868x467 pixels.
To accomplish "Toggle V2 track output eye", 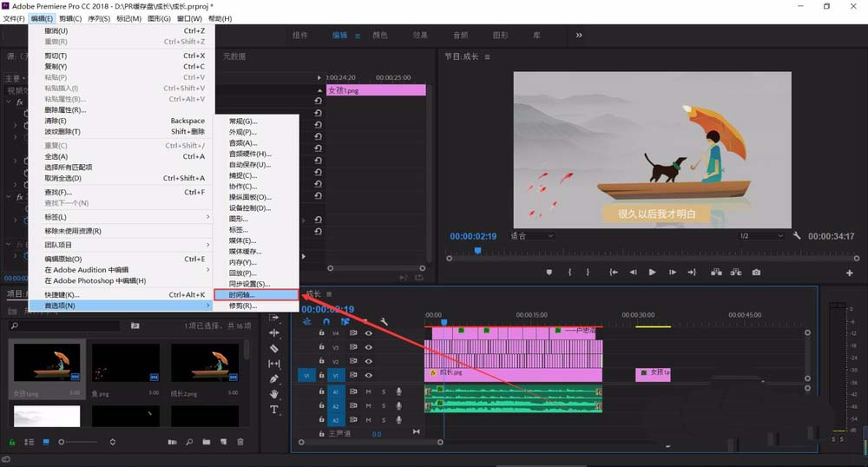I will pyautogui.click(x=369, y=361).
